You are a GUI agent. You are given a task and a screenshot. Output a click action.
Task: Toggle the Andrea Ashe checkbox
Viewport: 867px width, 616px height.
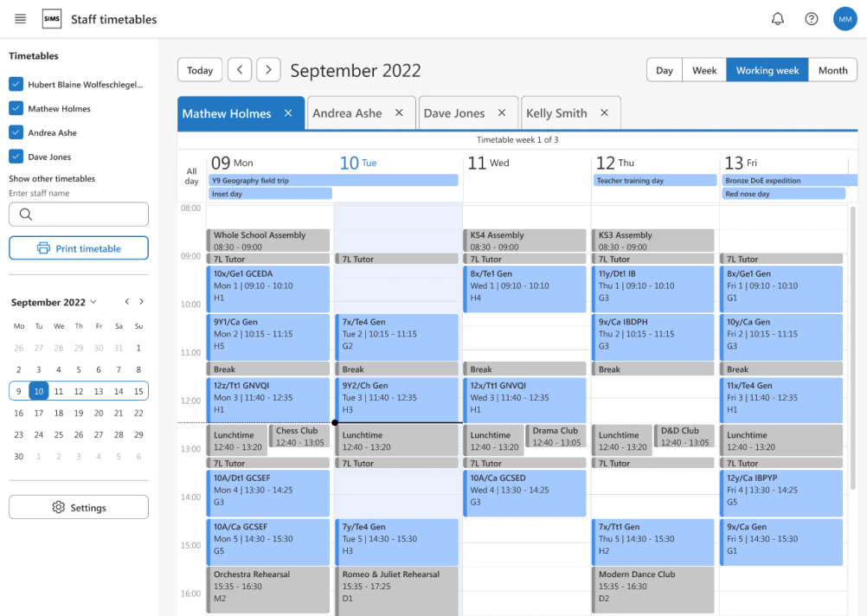15,132
